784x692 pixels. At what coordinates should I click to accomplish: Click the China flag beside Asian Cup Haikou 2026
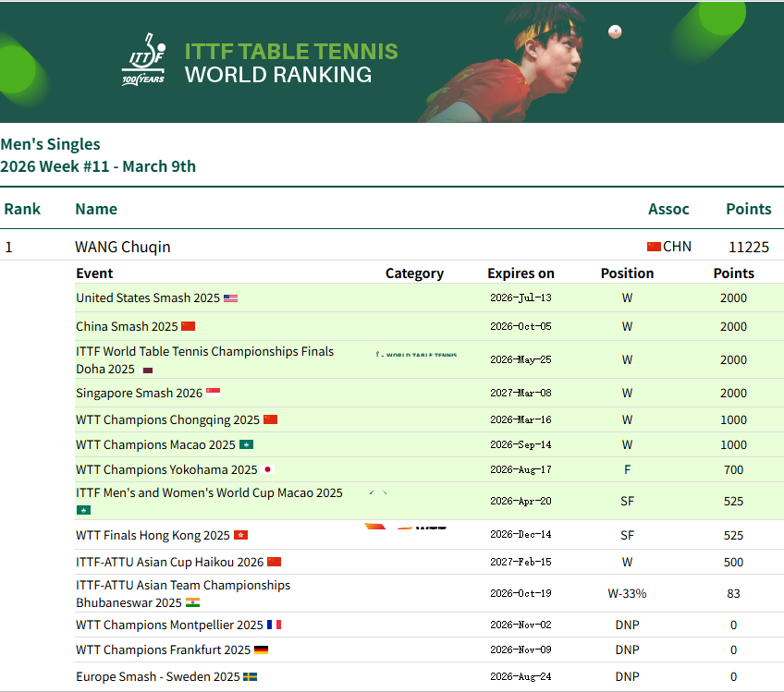point(274,562)
